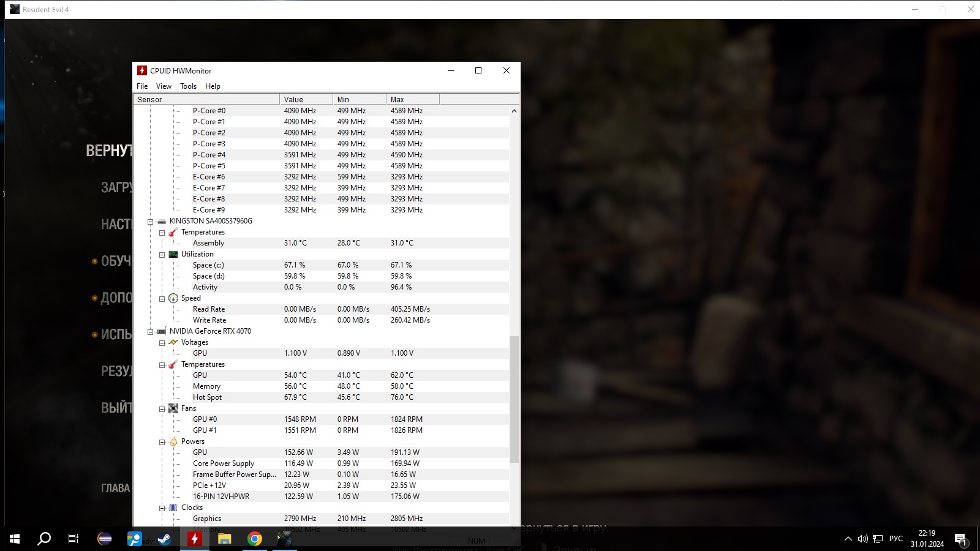Screen dimensions: 980x551
Task: Collapse Temperatures under NVIDIA GeForce RTX 4070
Action: pos(162,364)
